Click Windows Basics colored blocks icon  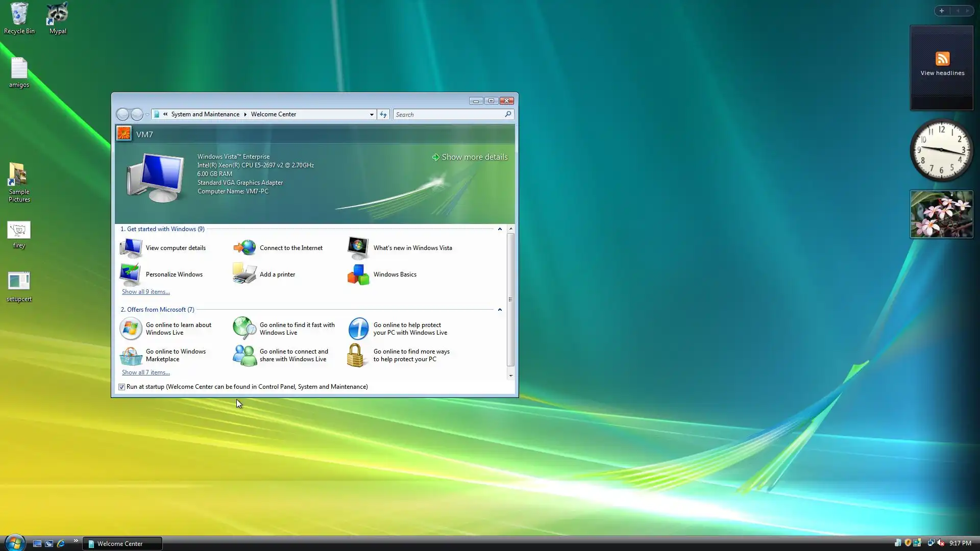[x=358, y=274]
